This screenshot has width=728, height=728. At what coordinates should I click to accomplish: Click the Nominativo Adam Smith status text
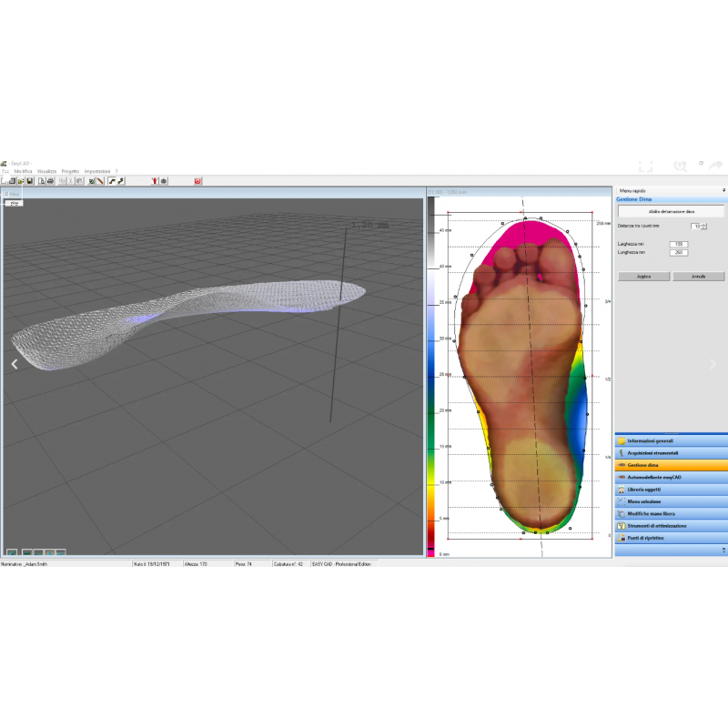tap(25, 564)
